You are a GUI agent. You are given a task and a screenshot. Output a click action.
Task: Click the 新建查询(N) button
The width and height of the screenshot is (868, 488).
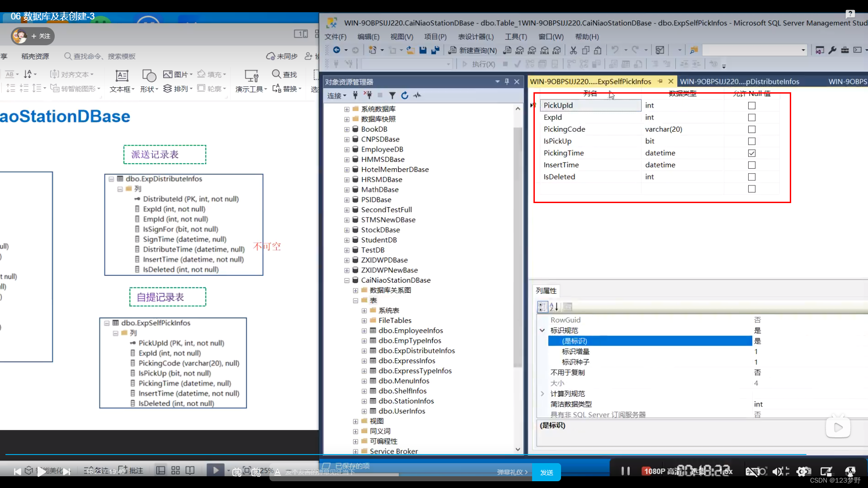coord(472,50)
